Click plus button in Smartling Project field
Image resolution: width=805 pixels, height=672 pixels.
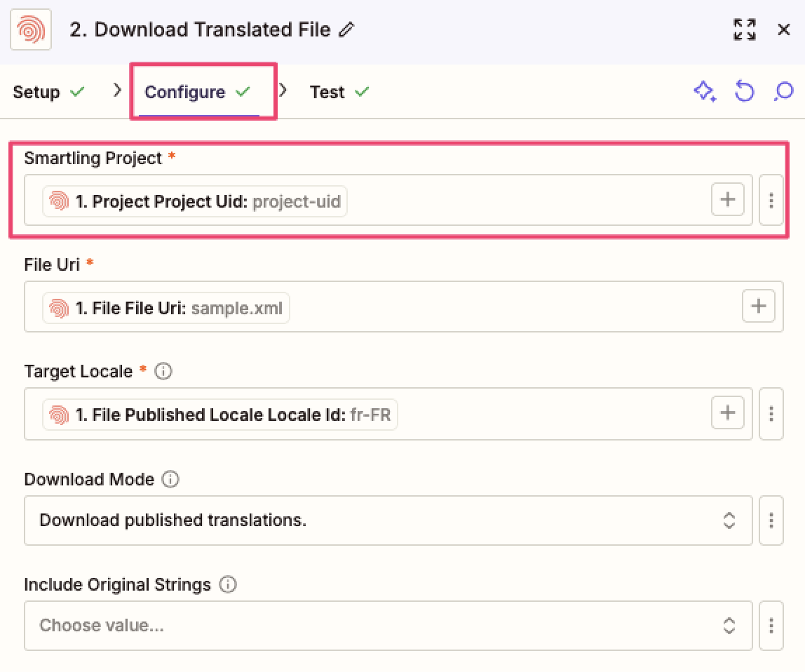tap(727, 200)
